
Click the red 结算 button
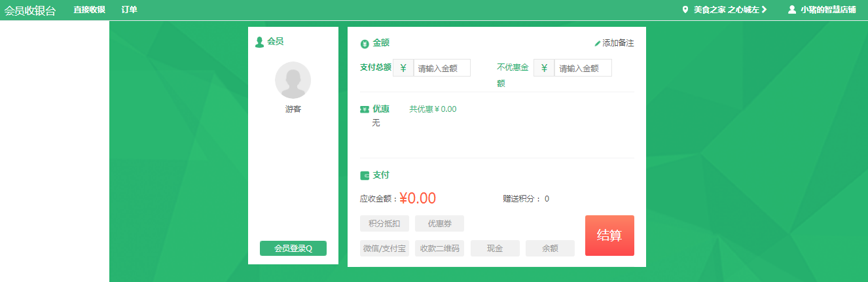pyautogui.click(x=609, y=236)
